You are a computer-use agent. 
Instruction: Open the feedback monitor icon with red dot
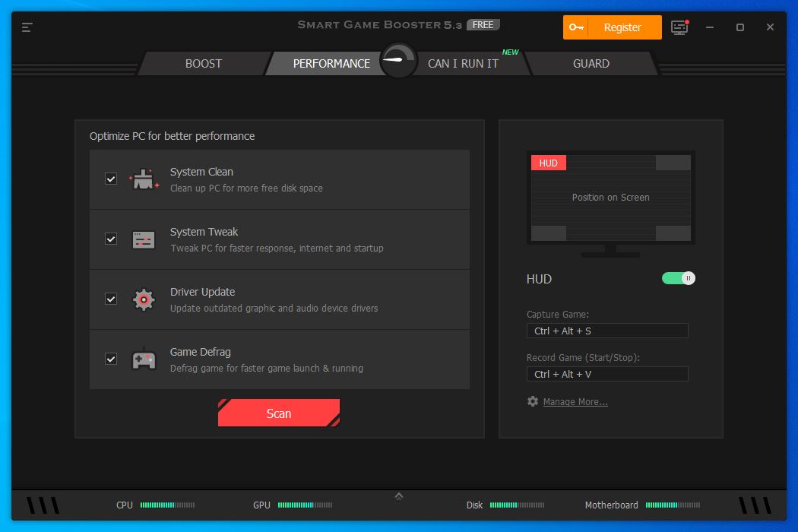[679, 27]
